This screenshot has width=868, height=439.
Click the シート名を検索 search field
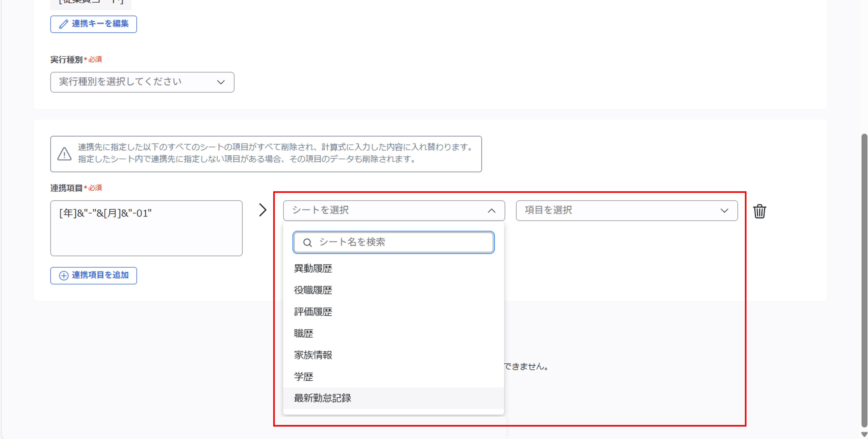393,242
